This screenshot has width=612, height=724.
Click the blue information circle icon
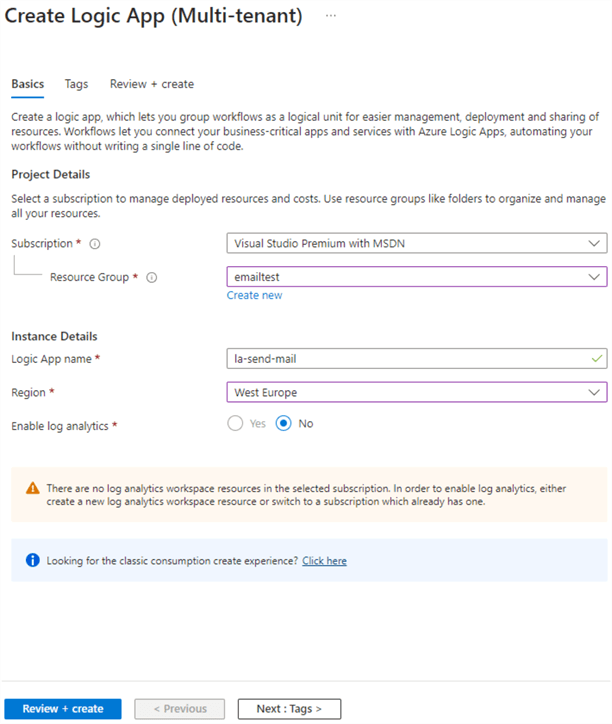click(32, 561)
